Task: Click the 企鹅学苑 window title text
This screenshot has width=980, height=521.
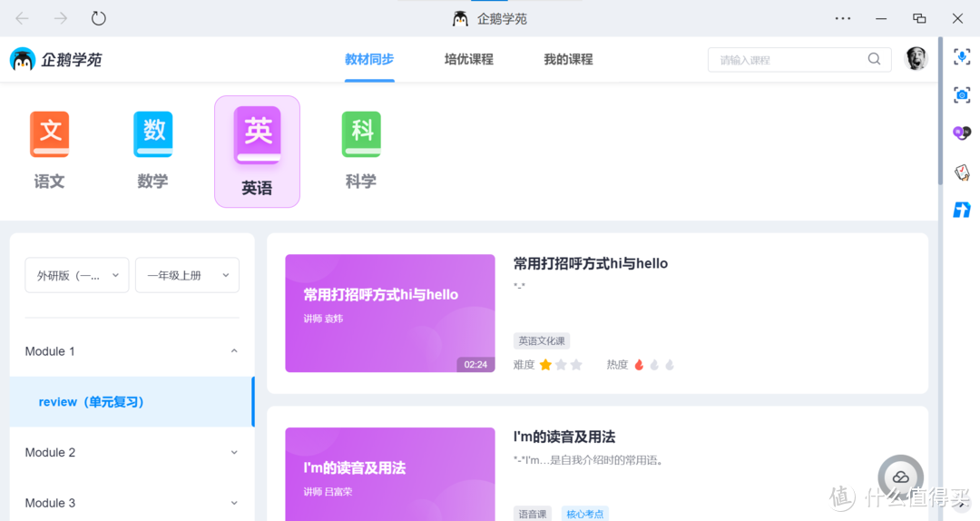Action: pos(502,19)
